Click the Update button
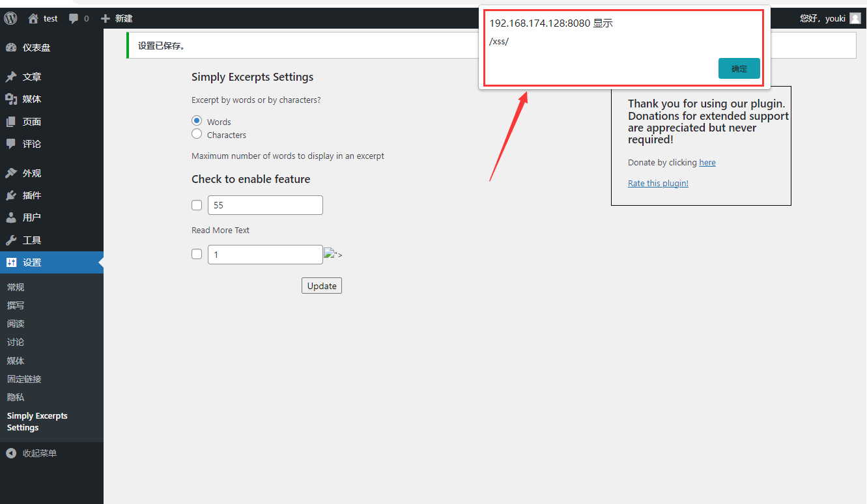The height and width of the screenshot is (504, 867). (322, 286)
